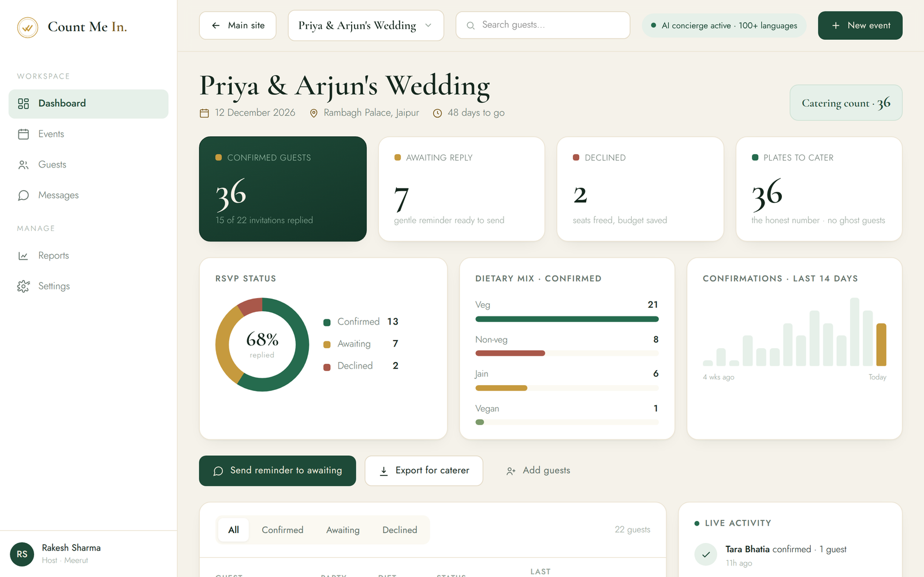
Task: Click the clock icon by 48 days to go
Action: tap(438, 113)
